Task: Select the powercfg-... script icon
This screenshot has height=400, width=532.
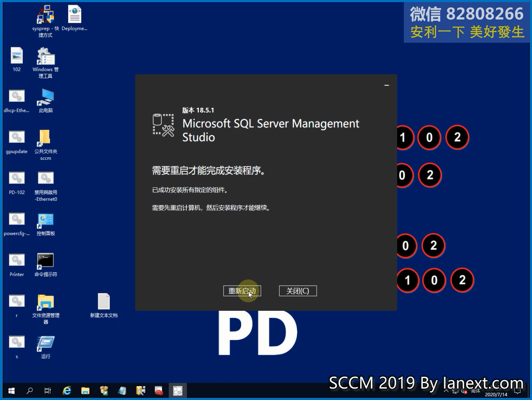Action: coord(17,224)
